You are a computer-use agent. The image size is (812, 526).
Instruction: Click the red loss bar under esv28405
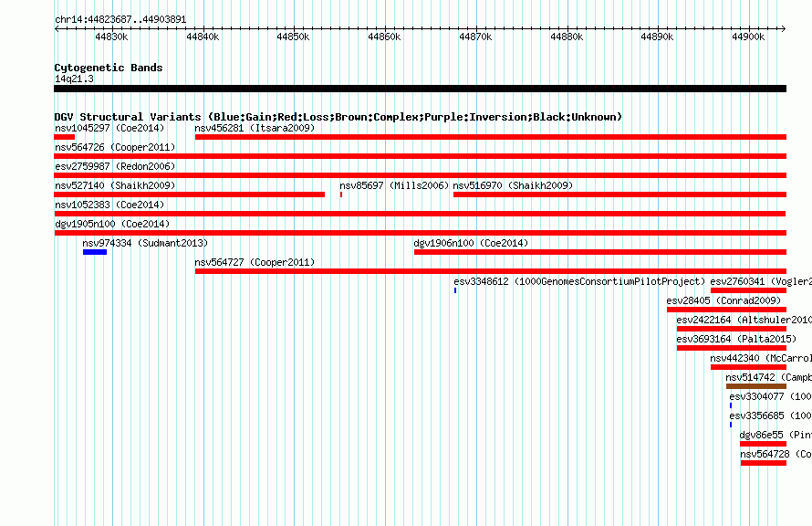726,310
